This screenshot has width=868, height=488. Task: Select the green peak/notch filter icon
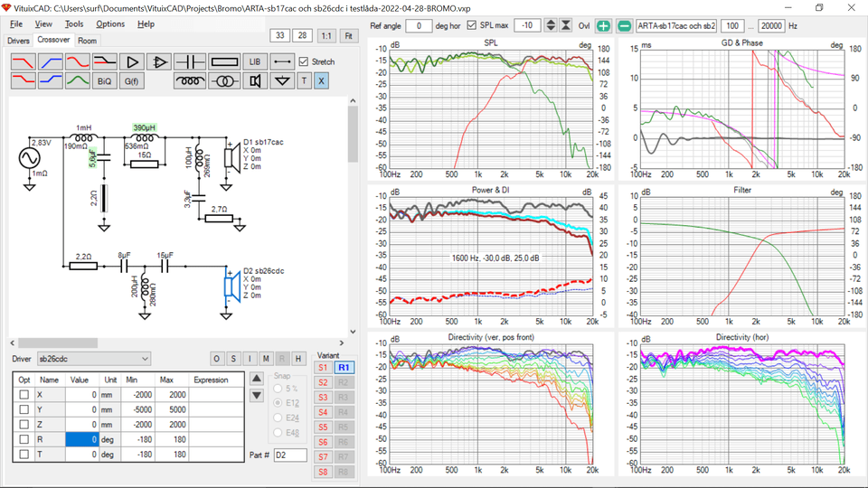[78, 80]
